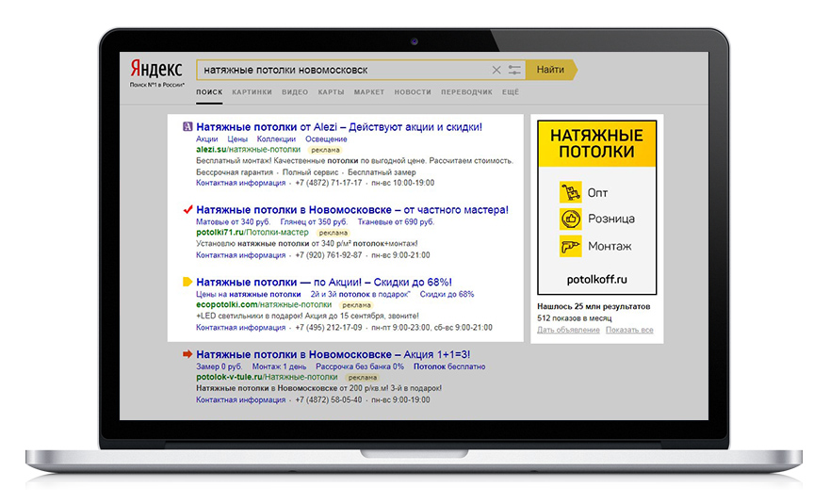
Task: Open 'Тканевые от 690 руб.' sitelink
Action: pos(396,221)
